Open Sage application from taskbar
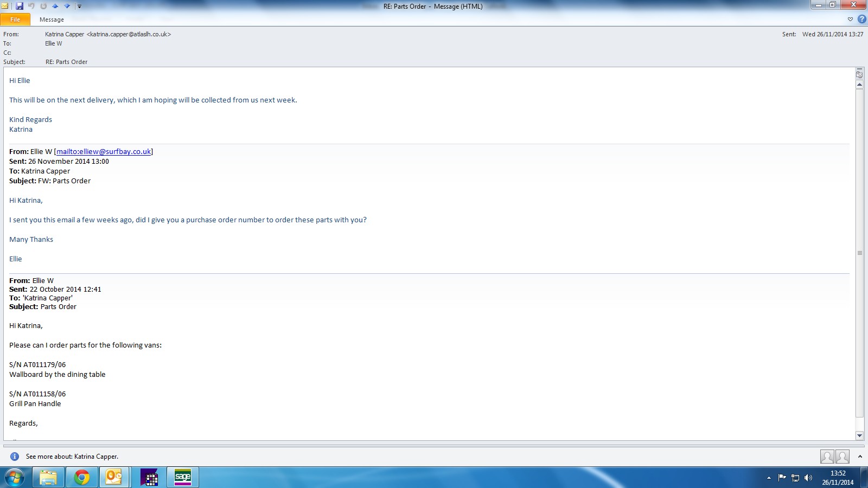 [183, 478]
